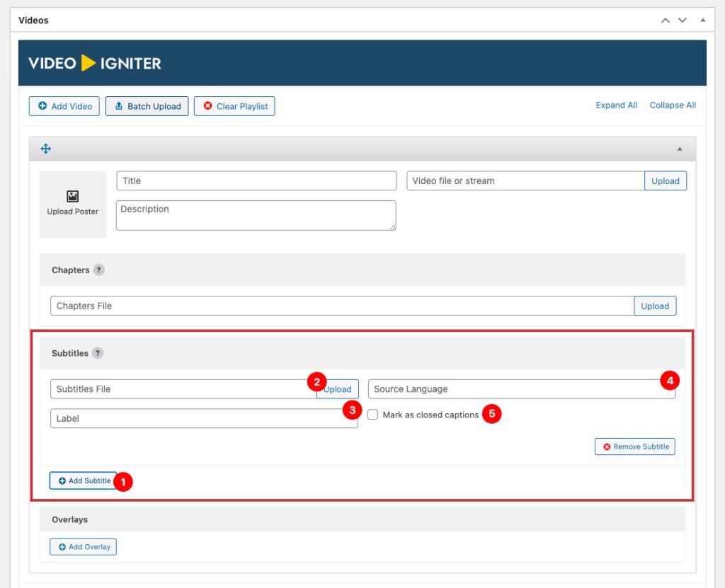Click the drag handle move icon
Image resolution: width=725 pixels, height=588 pixels.
46,149
